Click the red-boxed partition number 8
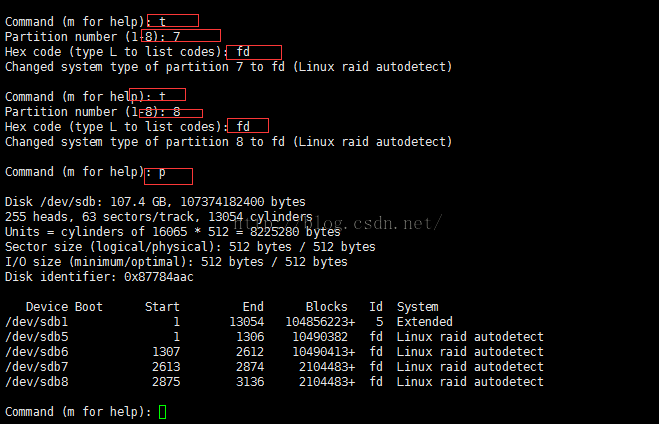Image resolution: width=659 pixels, height=424 pixels. point(171,113)
